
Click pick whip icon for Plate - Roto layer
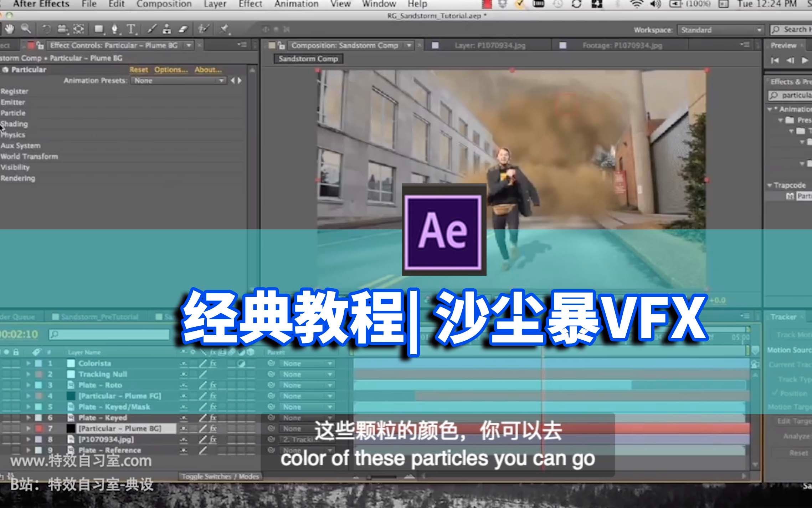[271, 385]
